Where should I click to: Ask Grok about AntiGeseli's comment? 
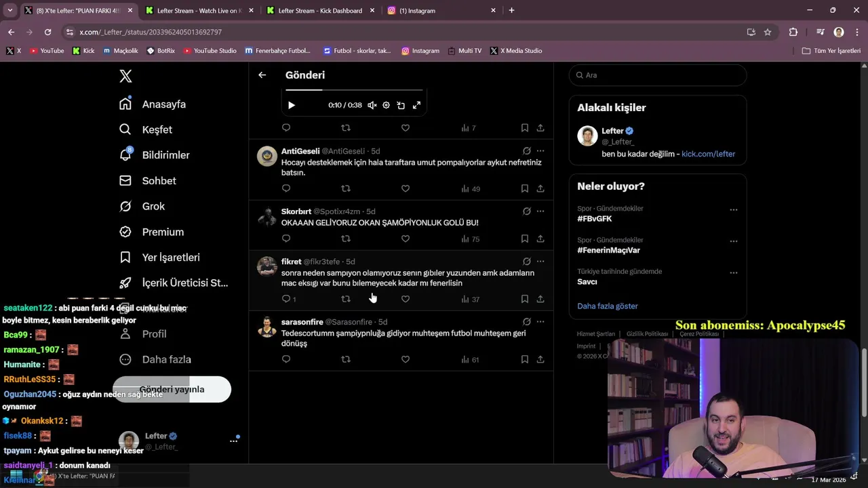pyautogui.click(x=526, y=151)
